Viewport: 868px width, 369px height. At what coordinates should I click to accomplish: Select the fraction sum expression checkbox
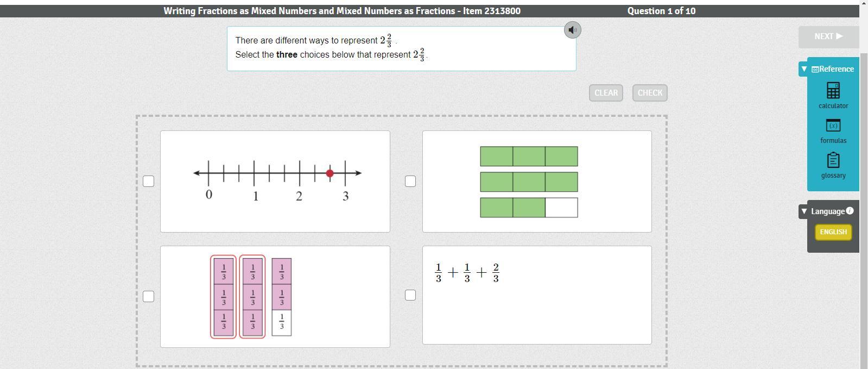tap(410, 295)
